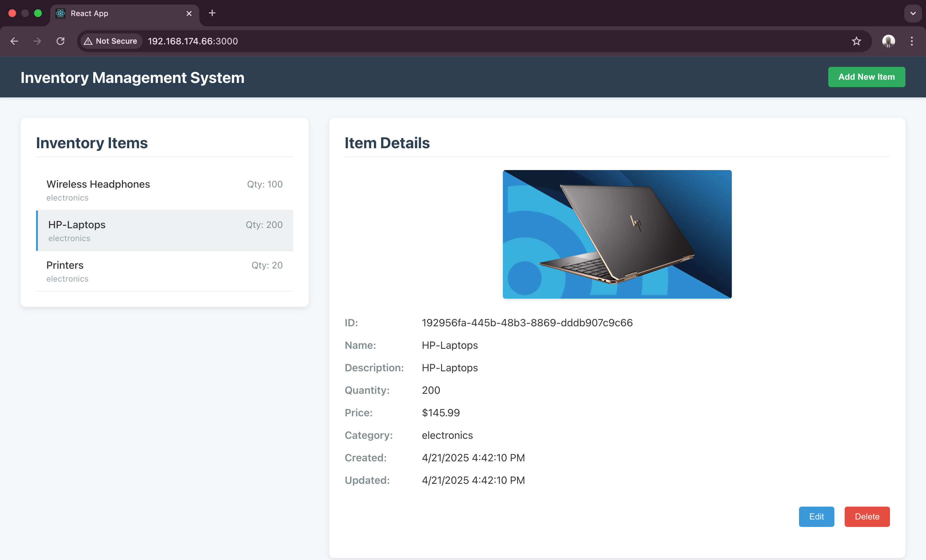Click the item ID value 192956fa-445b-48b3-8869-dddb907c9c66
Viewport: 926px width, 560px height.
coord(527,322)
